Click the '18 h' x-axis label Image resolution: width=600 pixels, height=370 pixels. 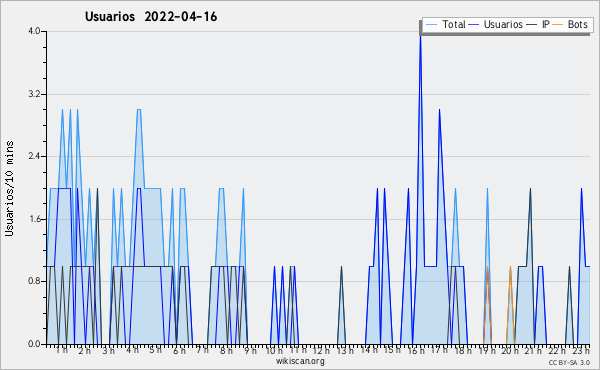(463, 350)
